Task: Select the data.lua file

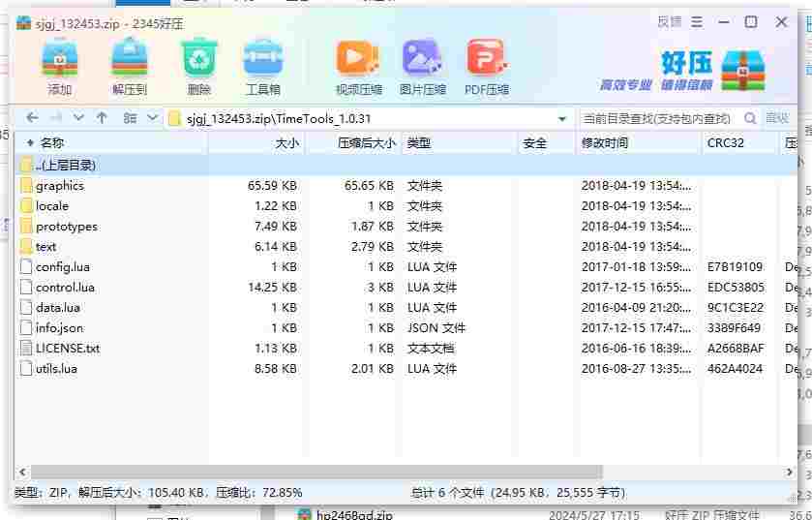Action: [406, 308]
